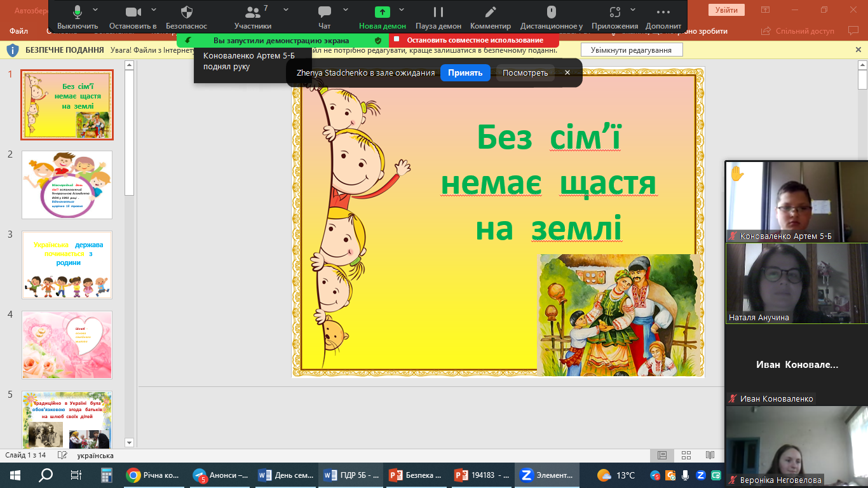Expand Participants options arrow
The width and height of the screenshot is (868, 488).
pyautogui.click(x=286, y=10)
